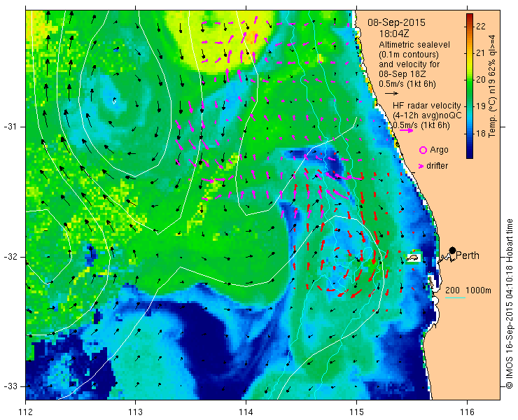518x420 pixels.
Task: Click the cyan 200m depth contour legend line
Action: tap(455, 298)
